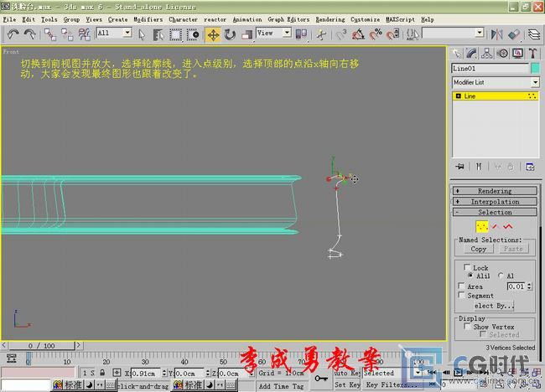Click the Copy named selections button
545x392 pixels.
point(478,249)
